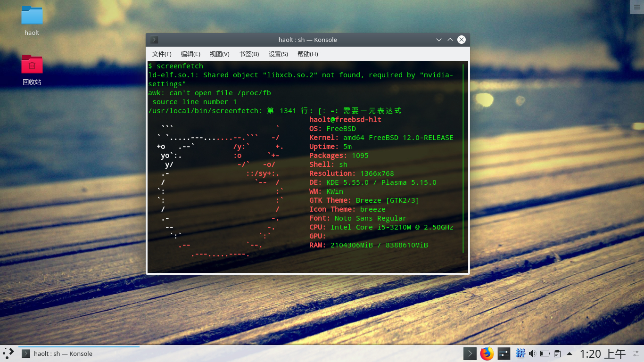Image resolution: width=644 pixels, height=362 pixels.
Task: Open the volume control tray icon
Action: tap(533, 354)
